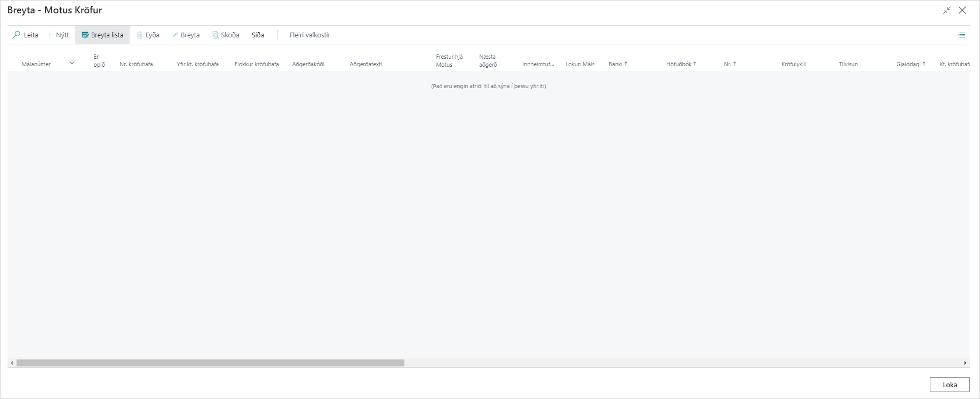Click the Breyta lista grid icon
The image size is (980, 399).
pyautogui.click(x=85, y=35)
